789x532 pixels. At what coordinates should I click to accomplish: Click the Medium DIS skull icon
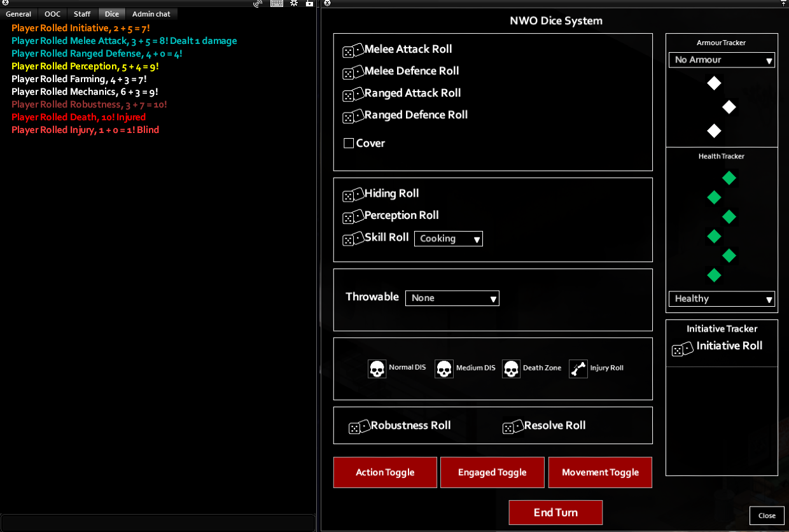click(444, 369)
